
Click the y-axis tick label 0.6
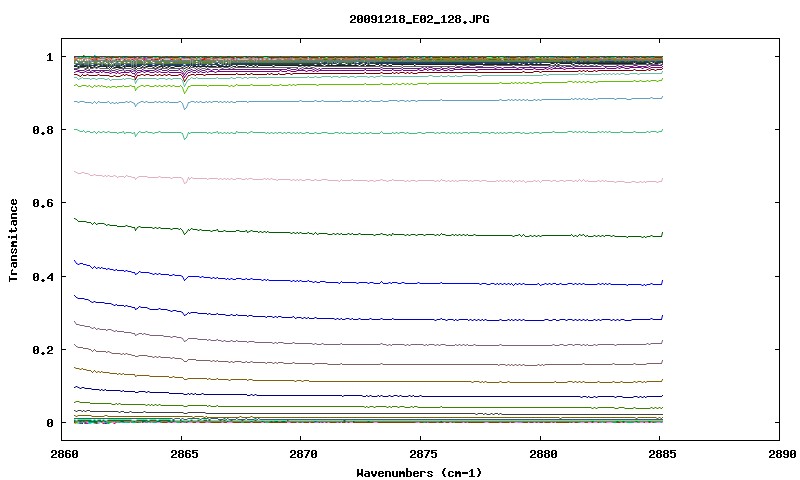pyautogui.click(x=42, y=203)
